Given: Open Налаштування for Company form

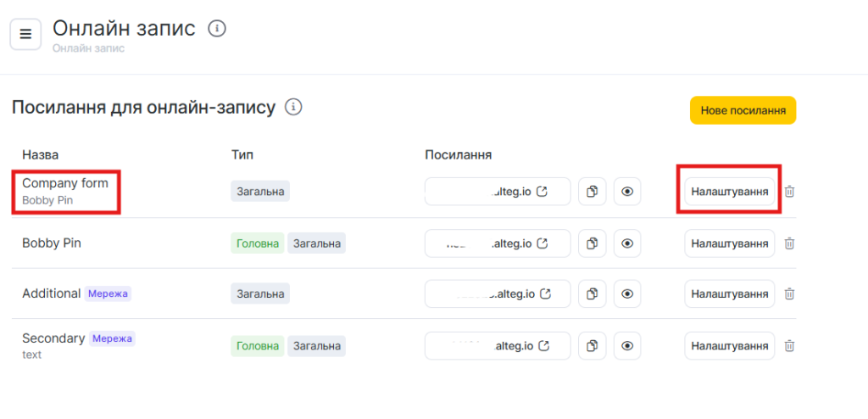Looking at the screenshot, I should click(729, 192).
